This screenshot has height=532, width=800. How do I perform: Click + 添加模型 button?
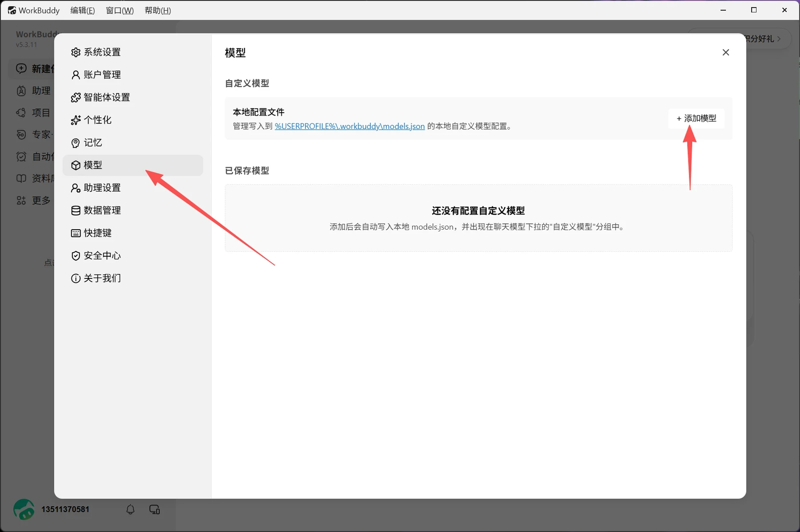click(x=696, y=119)
